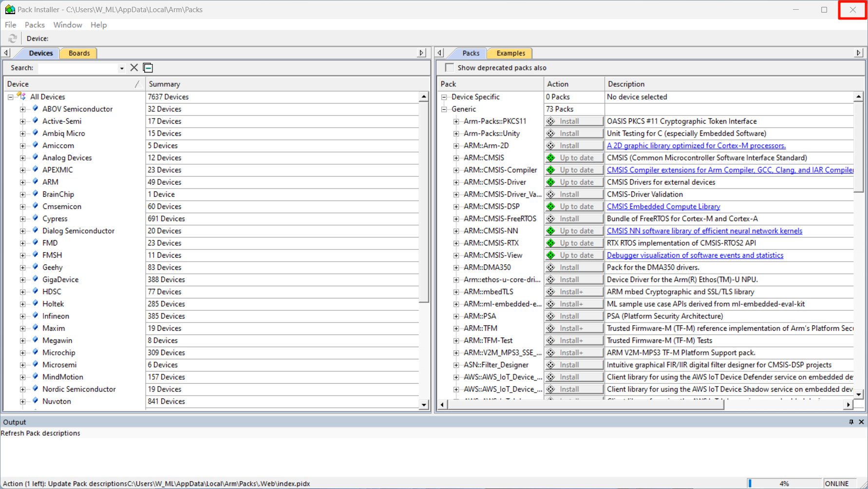Click the packs list horizontal scrollbar
Image resolution: width=868 pixels, height=489 pixels.
586,405
